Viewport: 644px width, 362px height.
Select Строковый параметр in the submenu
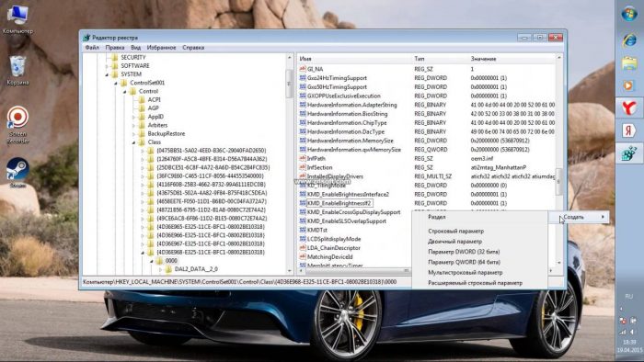pos(456,232)
